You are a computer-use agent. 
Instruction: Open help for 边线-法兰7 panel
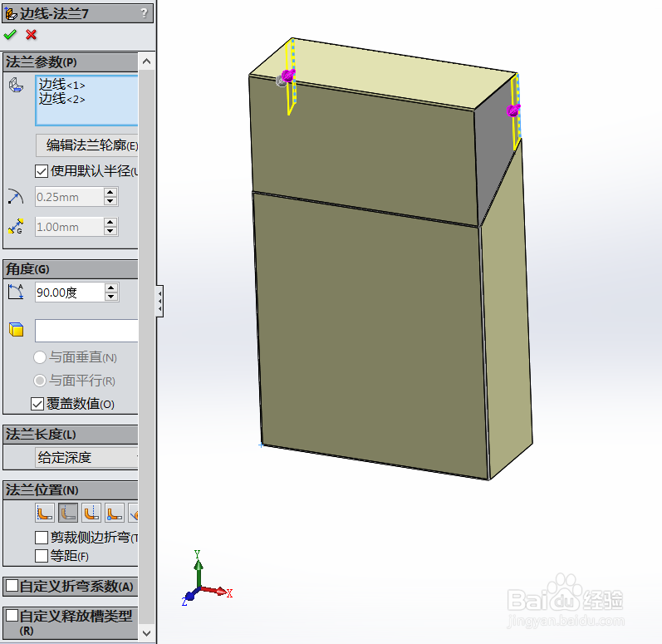point(145,13)
